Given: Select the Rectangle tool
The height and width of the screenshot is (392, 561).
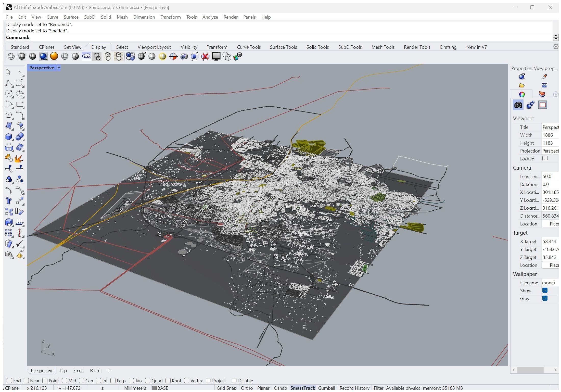Looking at the screenshot, I should coord(20,105).
